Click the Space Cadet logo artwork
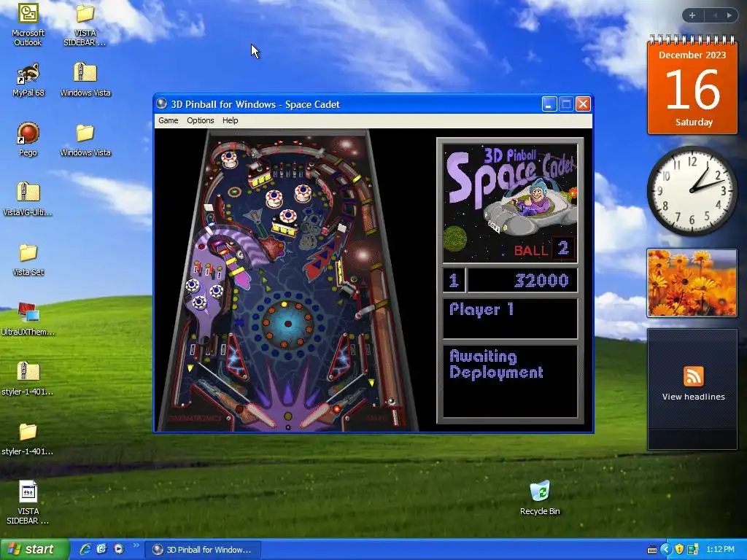This screenshot has width=747, height=560. 510,203
